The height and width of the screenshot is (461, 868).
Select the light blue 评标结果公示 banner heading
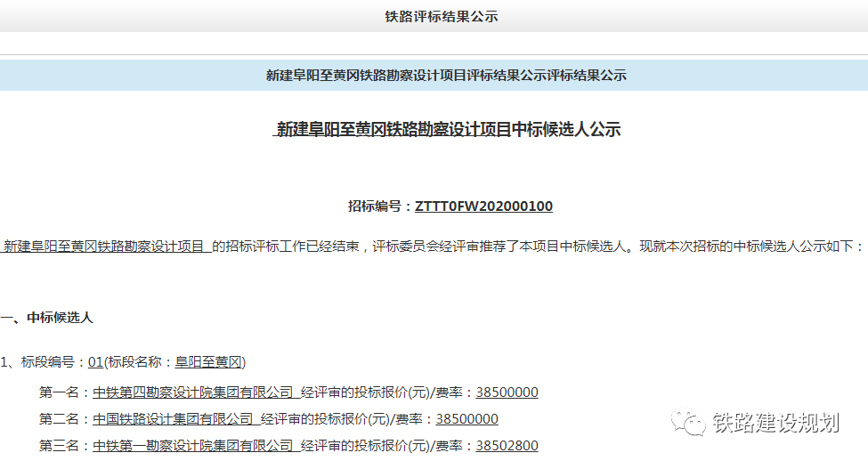pos(446,76)
